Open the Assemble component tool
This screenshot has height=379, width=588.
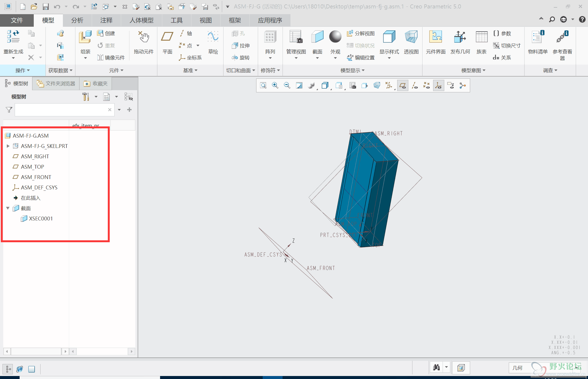pyautogui.click(x=85, y=37)
